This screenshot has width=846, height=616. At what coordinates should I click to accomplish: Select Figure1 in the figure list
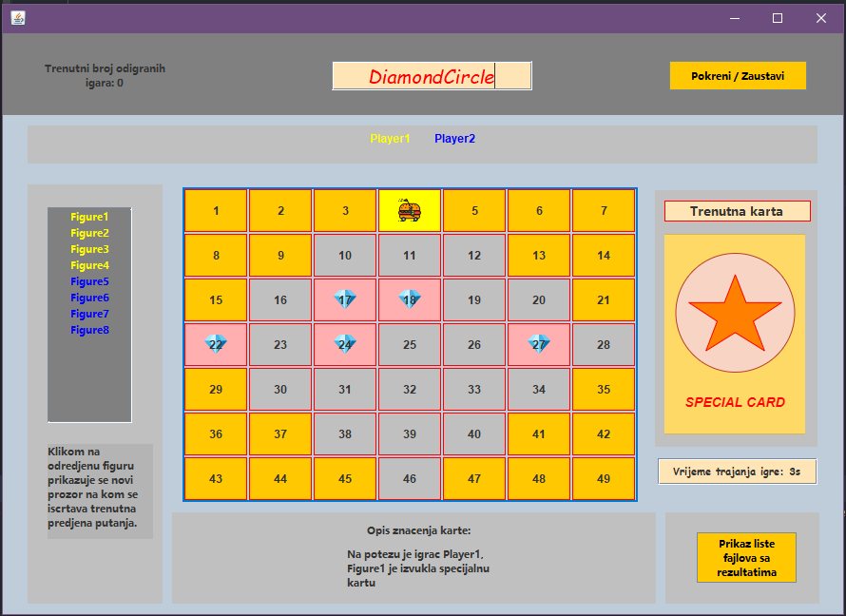click(89, 217)
